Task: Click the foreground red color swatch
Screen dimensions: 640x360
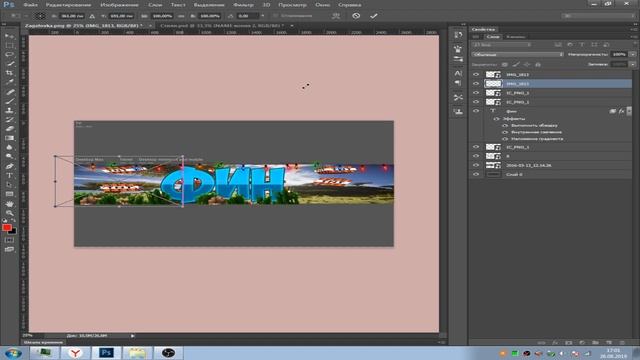Action: tap(7, 227)
